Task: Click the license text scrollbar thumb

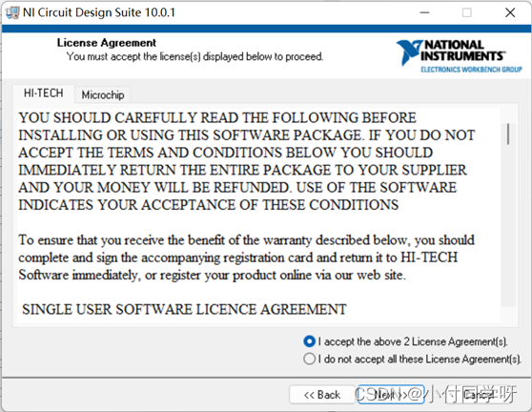Action: pos(508,134)
